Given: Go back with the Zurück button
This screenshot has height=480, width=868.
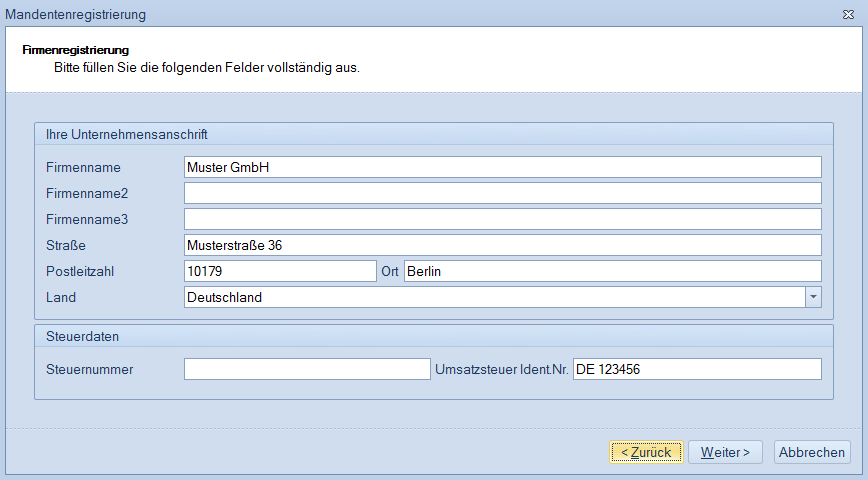Looking at the screenshot, I should (646, 452).
